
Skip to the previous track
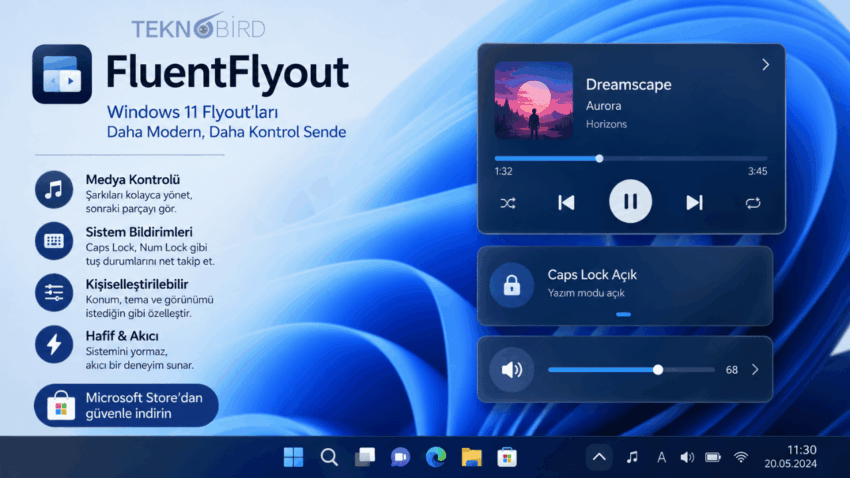click(566, 203)
